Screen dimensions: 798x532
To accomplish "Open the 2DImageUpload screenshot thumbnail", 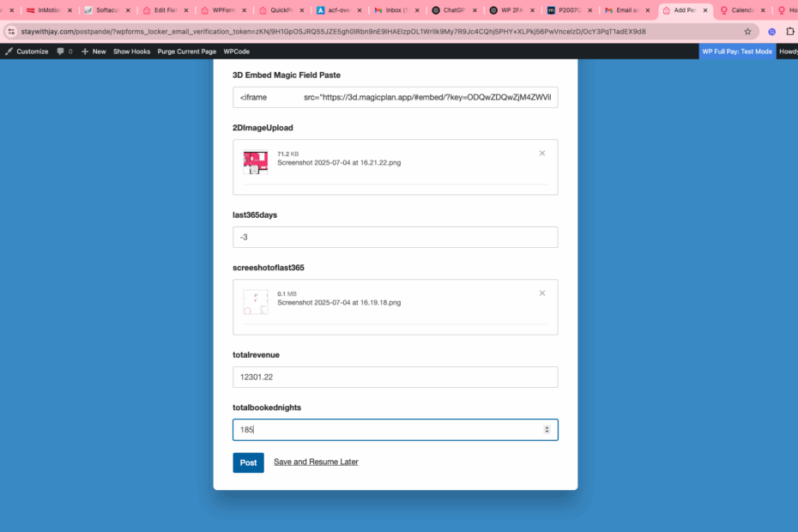I will tap(256, 162).
